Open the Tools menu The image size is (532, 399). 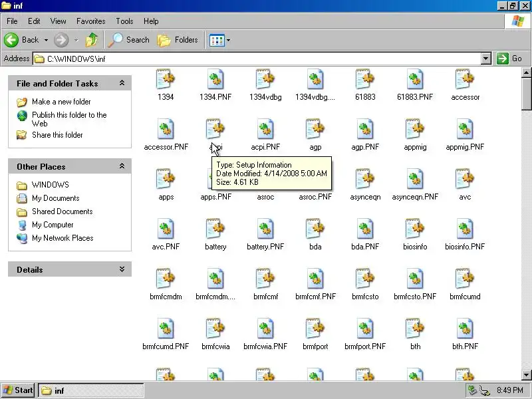point(124,21)
